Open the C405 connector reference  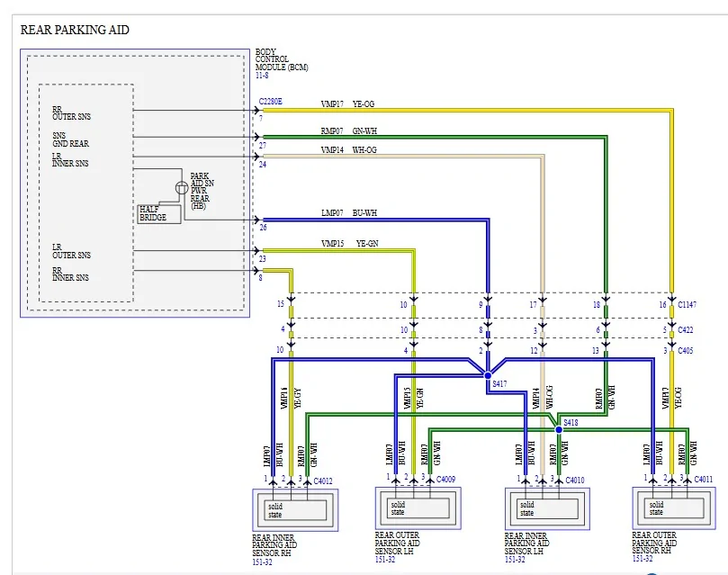click(686, 350)
